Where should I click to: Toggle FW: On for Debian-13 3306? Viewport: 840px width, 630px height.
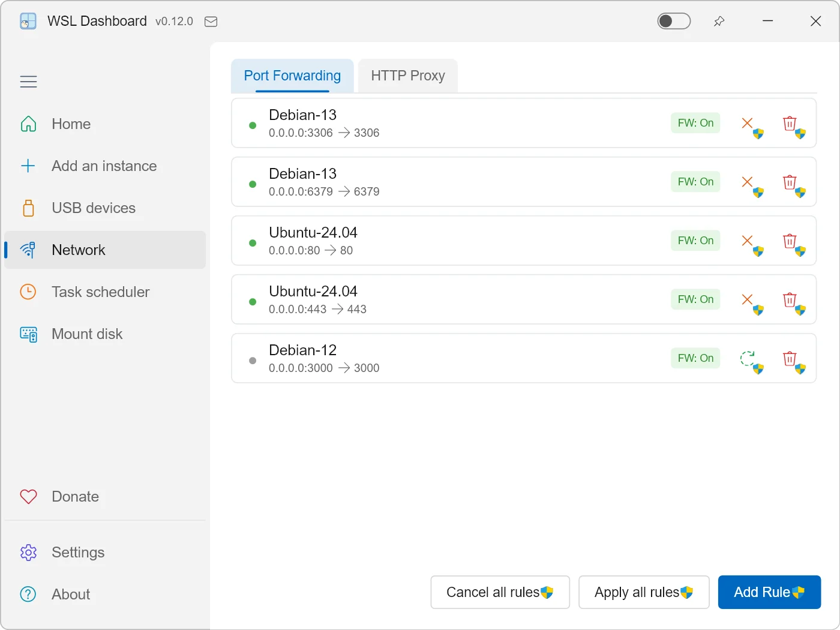click(x=695, y=123)
